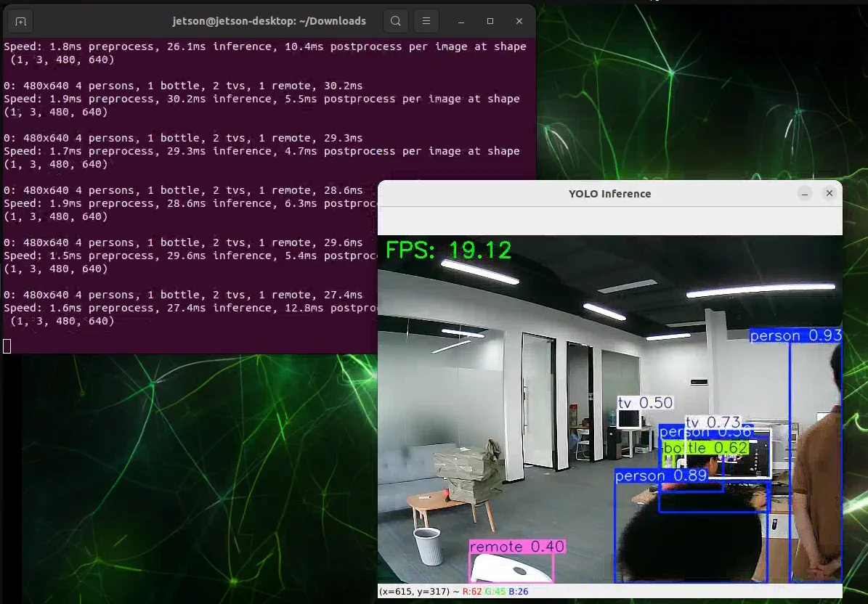The height and width of the screenshot is (604, 868).
Task: Click the trash bin in the video
Action: [x=428, y=547]
